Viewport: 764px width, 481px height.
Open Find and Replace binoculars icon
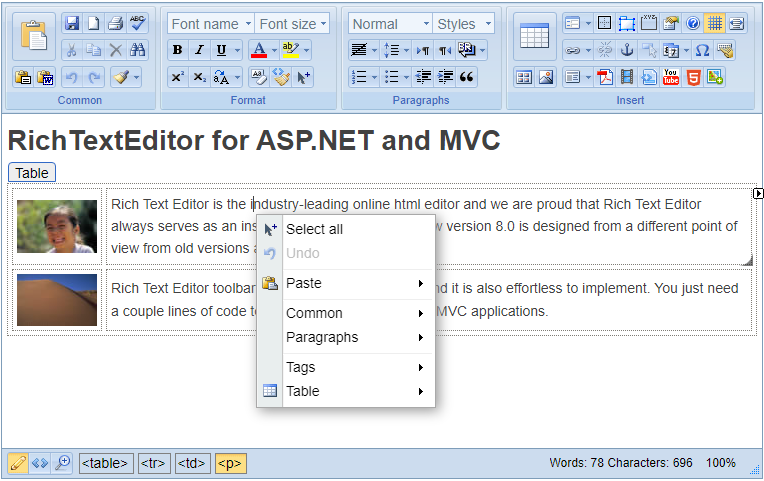coord(138,50)
